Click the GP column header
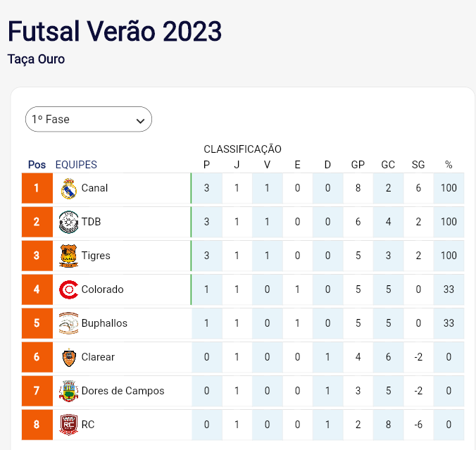476x450 pixels. tap(358, 165)
